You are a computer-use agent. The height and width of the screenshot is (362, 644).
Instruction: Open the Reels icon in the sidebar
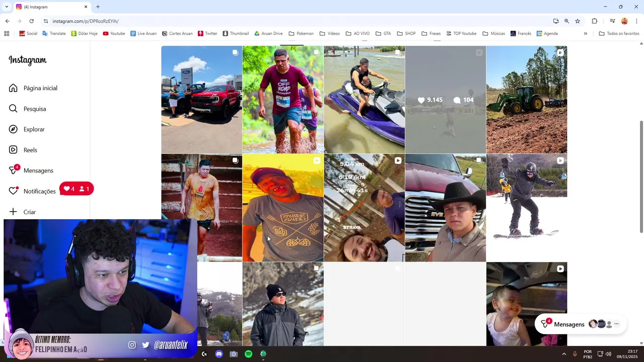(14, 150)
